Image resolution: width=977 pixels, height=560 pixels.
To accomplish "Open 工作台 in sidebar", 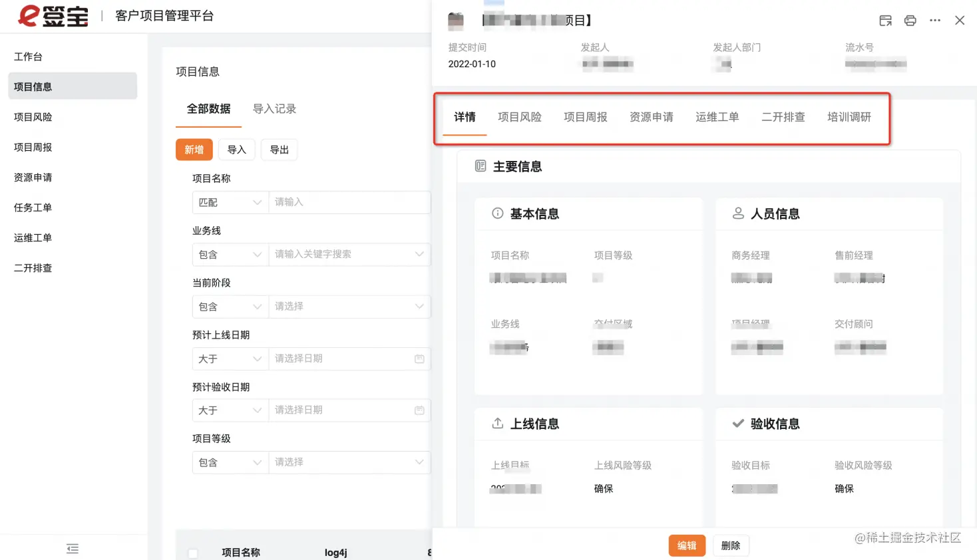I will [x=73, y=57].
